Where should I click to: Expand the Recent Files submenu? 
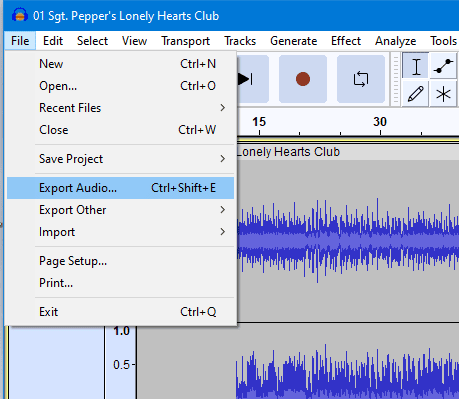coord(120,108)
